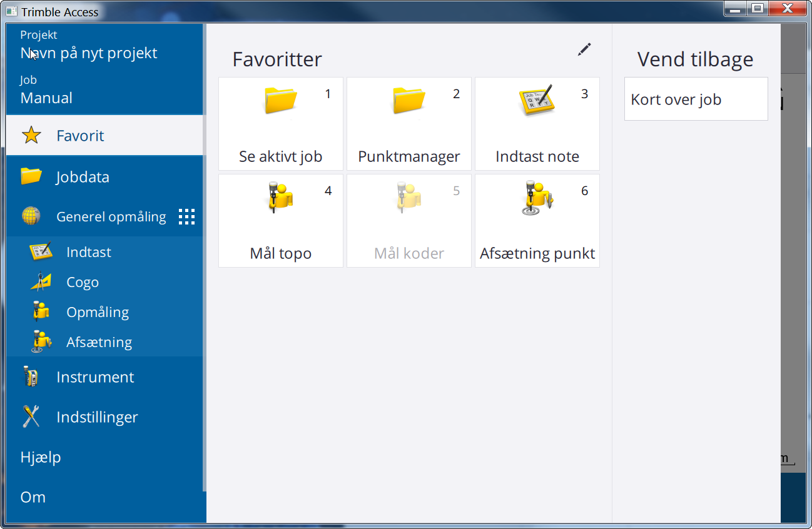Open the Instrument menu

[104, 376]
